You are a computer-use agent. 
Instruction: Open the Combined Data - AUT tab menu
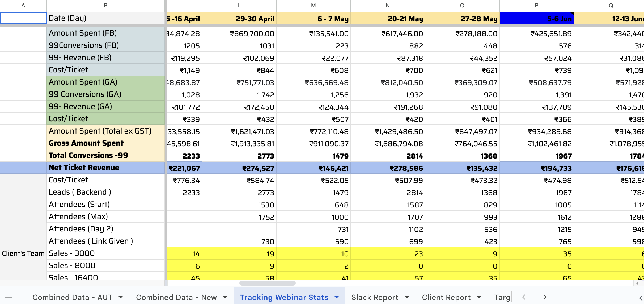click(121, 297)
